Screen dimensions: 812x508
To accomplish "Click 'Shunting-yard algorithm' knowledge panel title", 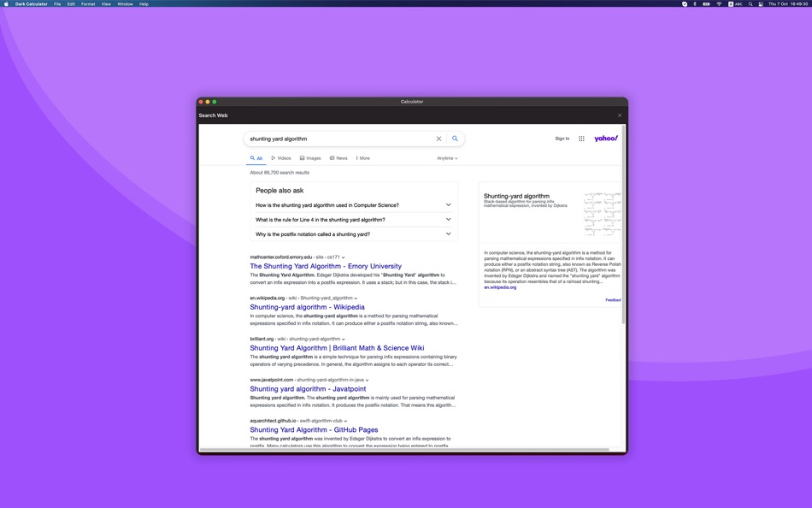I will point(516,196).
